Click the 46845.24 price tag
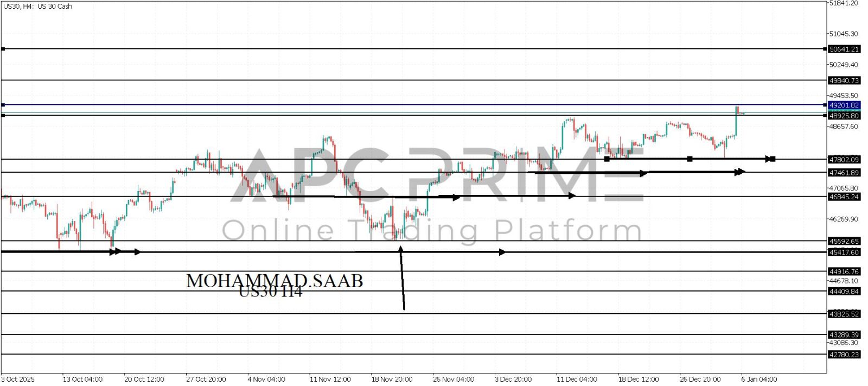Viewport: 868px width, 386px height. 844,197
